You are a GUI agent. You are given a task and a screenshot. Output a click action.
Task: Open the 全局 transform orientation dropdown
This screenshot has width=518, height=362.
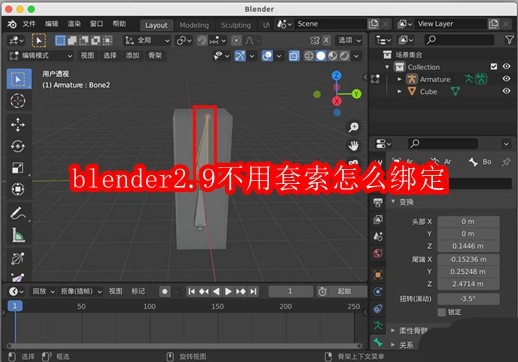pyautogui.click(x=146, y=41)
